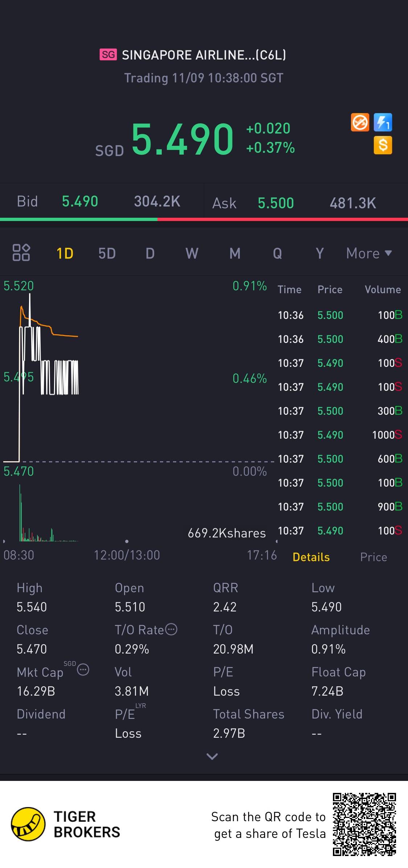The image size is (408, 868).
Task: Tap the Div. Yield label
Action: click(337, 714)
